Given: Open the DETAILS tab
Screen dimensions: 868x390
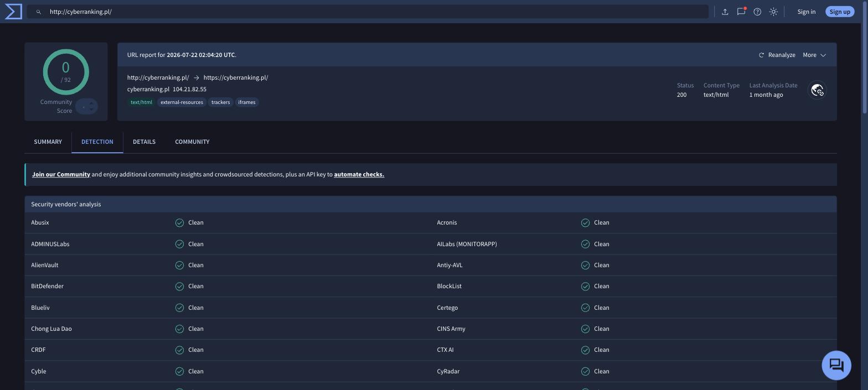Looking at the screenshot, I should pos(144,142).
